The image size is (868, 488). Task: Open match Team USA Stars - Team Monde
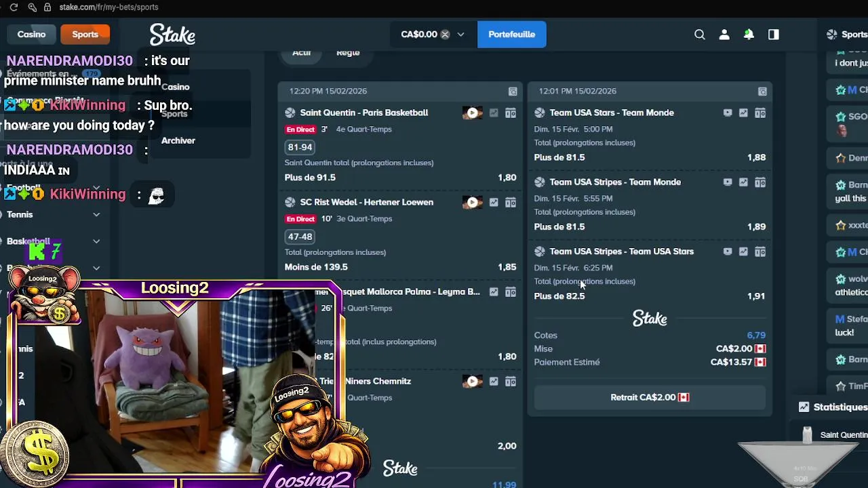(x=612, y=113)
